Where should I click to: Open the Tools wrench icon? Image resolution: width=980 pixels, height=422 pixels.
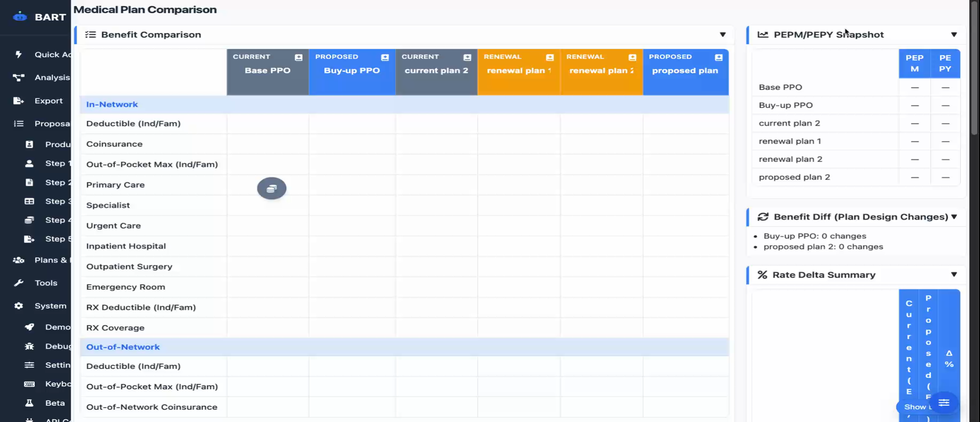(x=18, y=283)
